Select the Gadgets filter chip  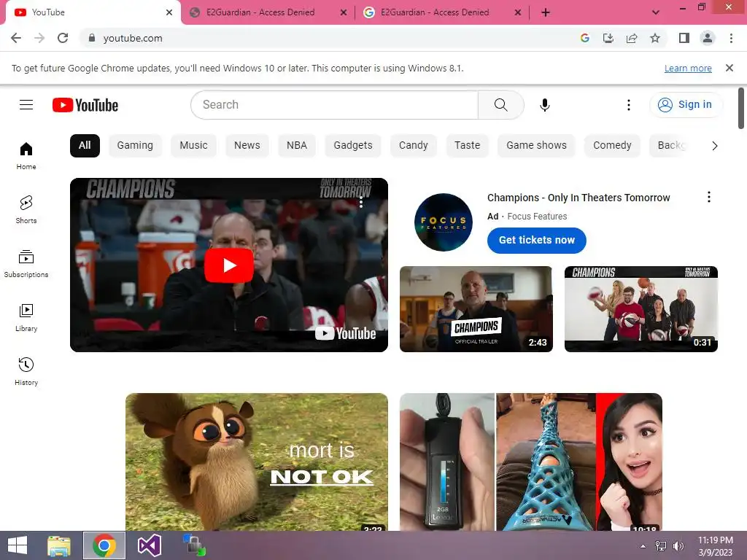[353, 146]
